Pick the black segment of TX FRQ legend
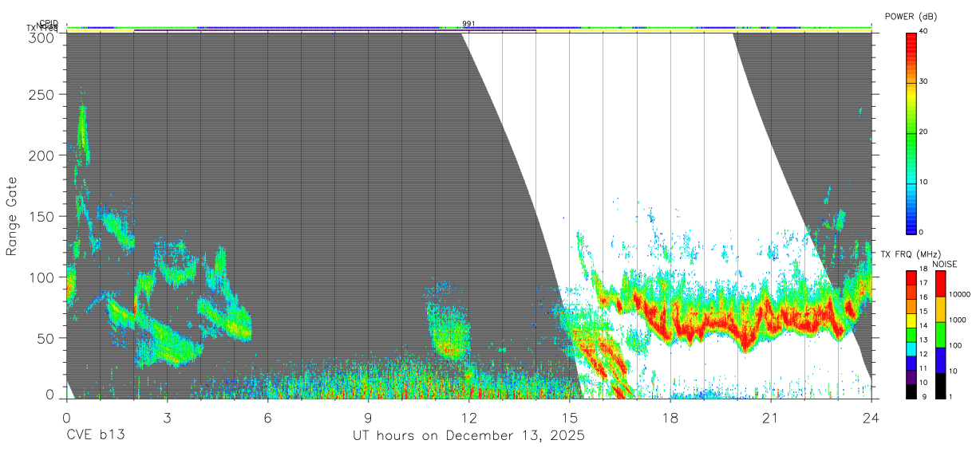 pyautogui.click(x=911, y=390)
